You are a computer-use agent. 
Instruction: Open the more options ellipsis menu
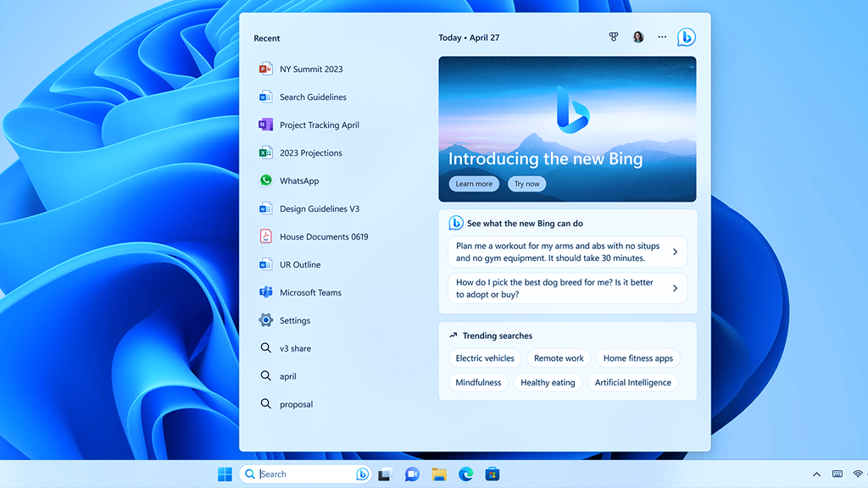pos(662,36)
